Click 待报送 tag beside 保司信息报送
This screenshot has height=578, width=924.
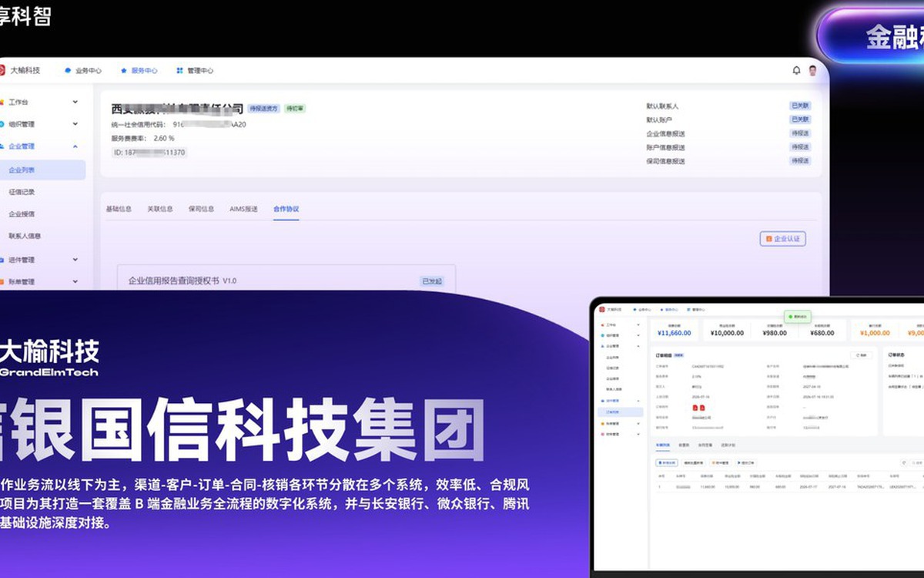pyautogui.click(x=800, y=161)
